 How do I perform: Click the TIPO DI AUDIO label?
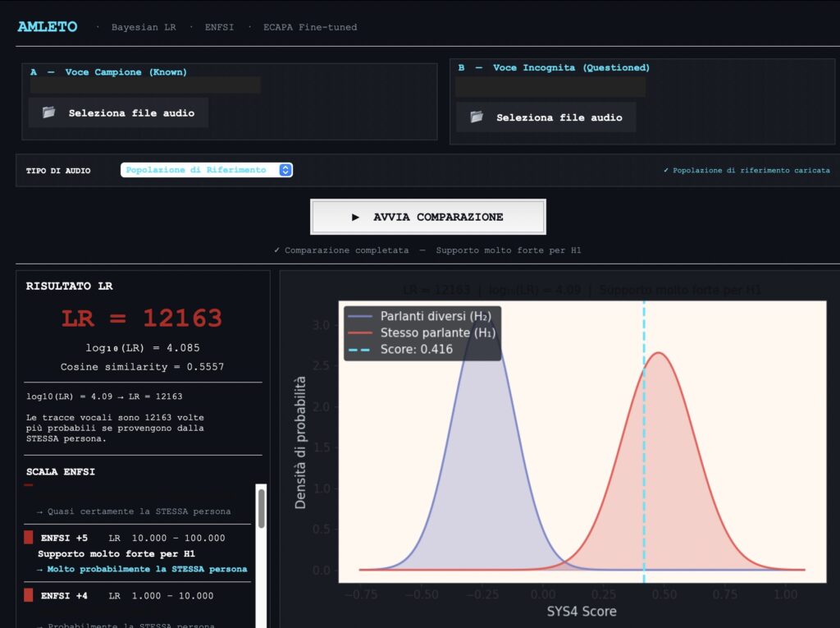(x=58, y=171)
